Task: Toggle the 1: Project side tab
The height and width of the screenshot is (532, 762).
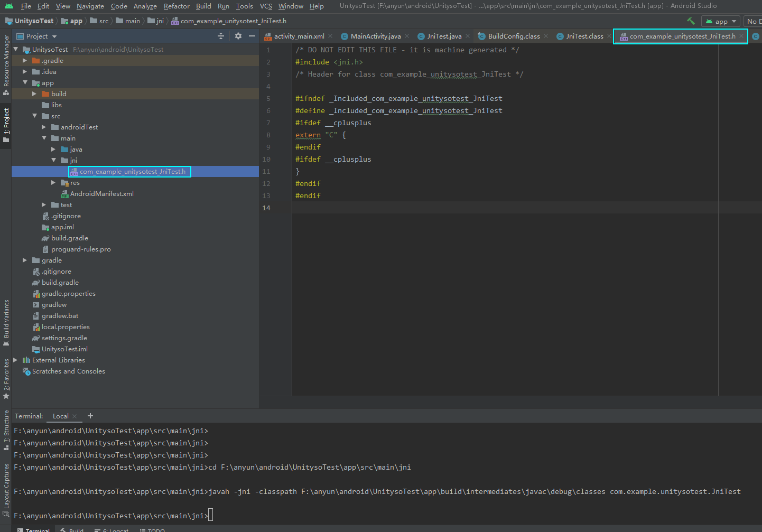Action: click(x=6, y=125)
